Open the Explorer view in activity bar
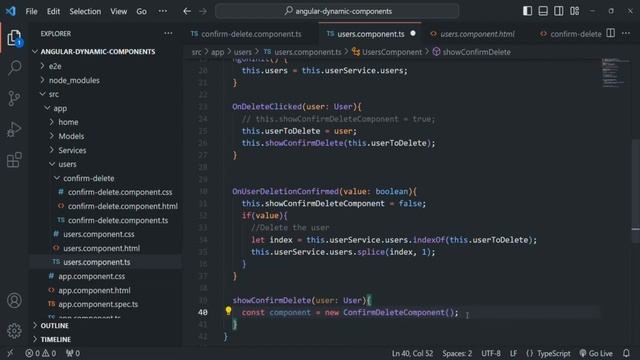Viewport: 640px width, 360px height. pos(14,38)
